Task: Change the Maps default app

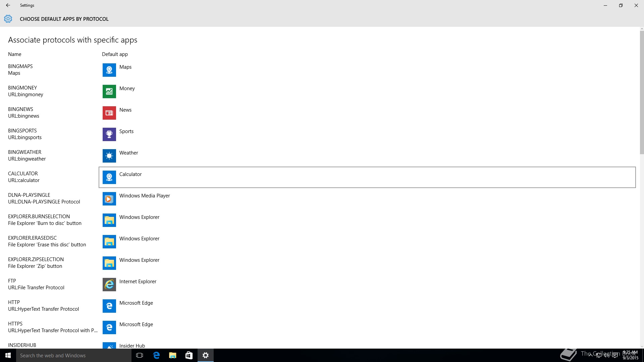Action: (367, 70)
